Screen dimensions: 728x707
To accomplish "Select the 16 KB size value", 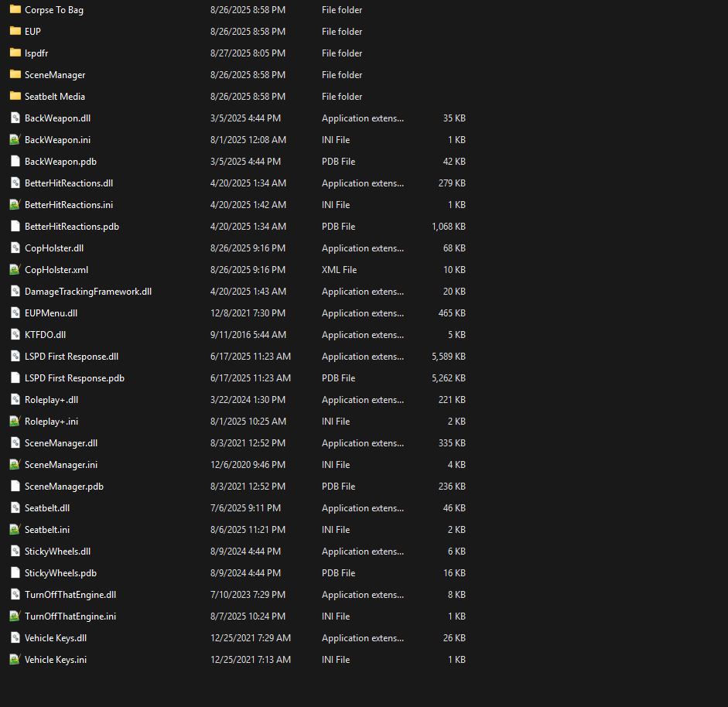I will pyautogui.click(x=455, y=573).
